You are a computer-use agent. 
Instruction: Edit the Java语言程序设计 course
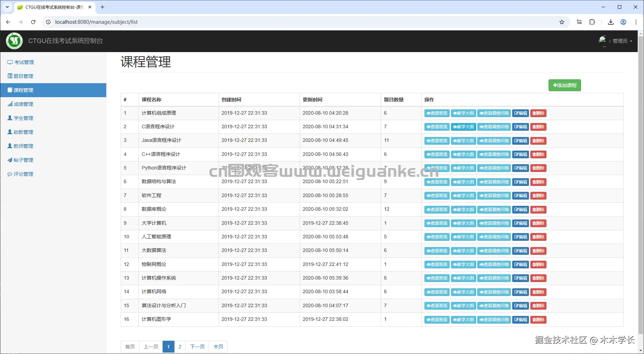521,141
